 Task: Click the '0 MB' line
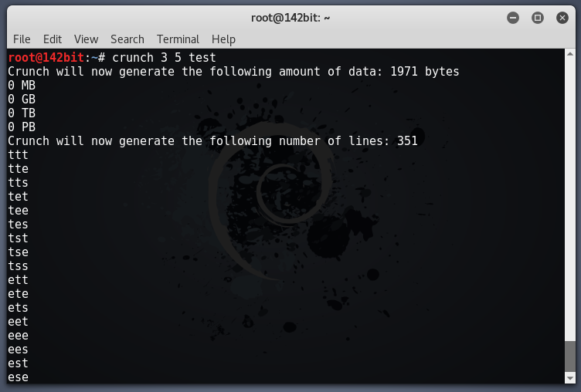(22, 86)
